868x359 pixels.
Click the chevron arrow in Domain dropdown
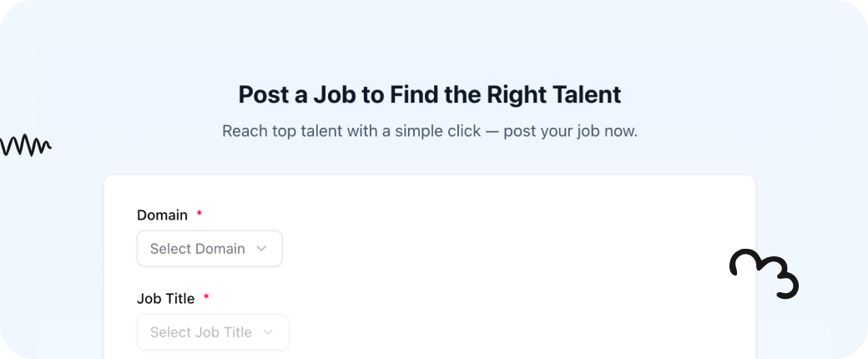[261, 249]
